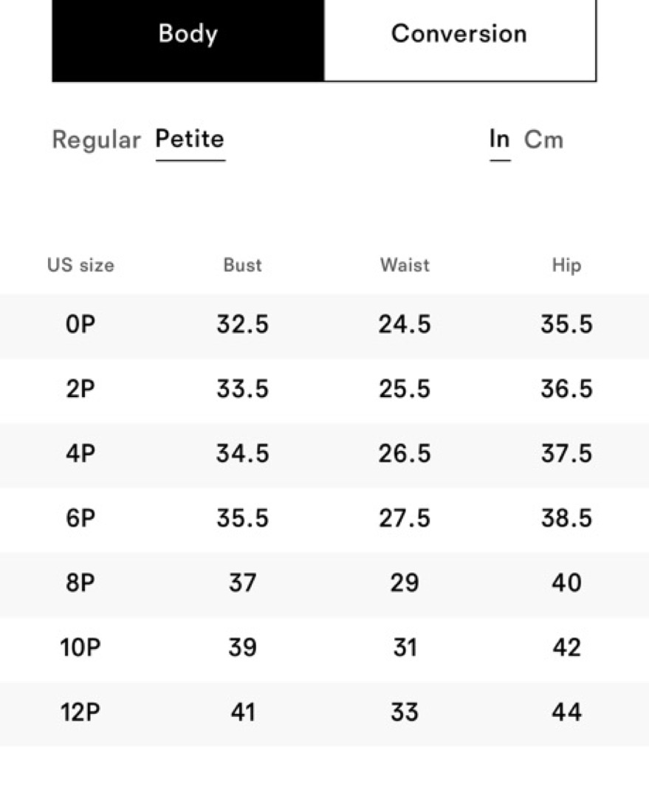Click the US size column header
649x812 pixels.
point(80,265)
